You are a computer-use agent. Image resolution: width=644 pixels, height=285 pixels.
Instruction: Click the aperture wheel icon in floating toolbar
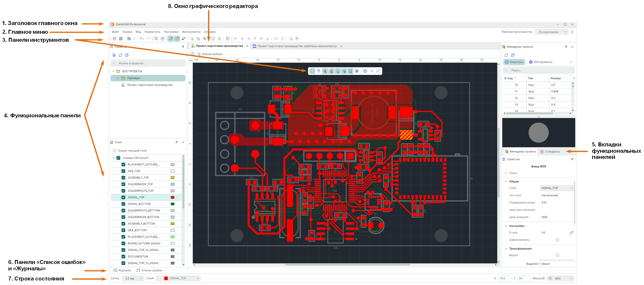(x=365, y=71)
